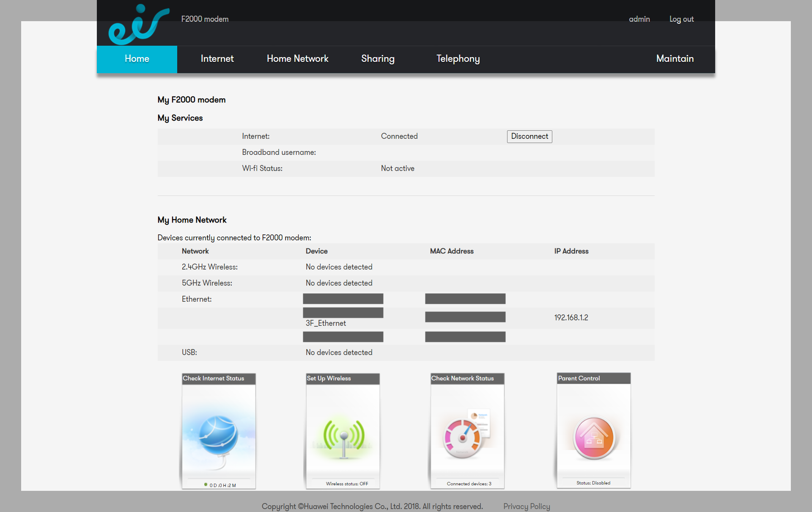Screen dimensions: 812x512
Task: Switch to the Telephony tab
Action: click(458, 59)
